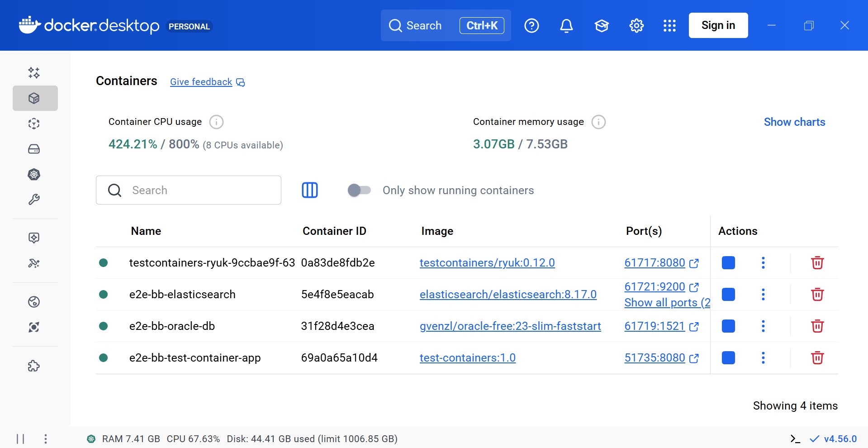868x448 pixels.
Task: Open Kubernetes helm icon in sidebar
Action: 34,174
